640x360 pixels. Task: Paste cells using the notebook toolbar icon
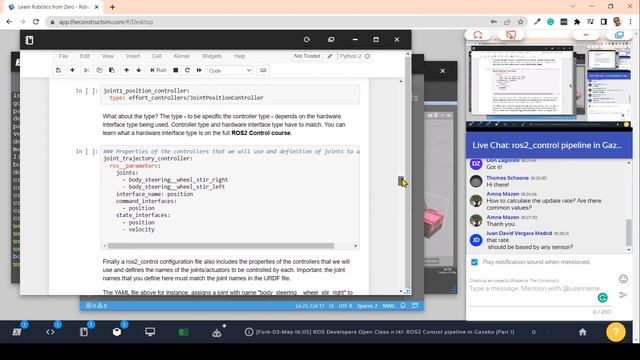coord(111,70)
